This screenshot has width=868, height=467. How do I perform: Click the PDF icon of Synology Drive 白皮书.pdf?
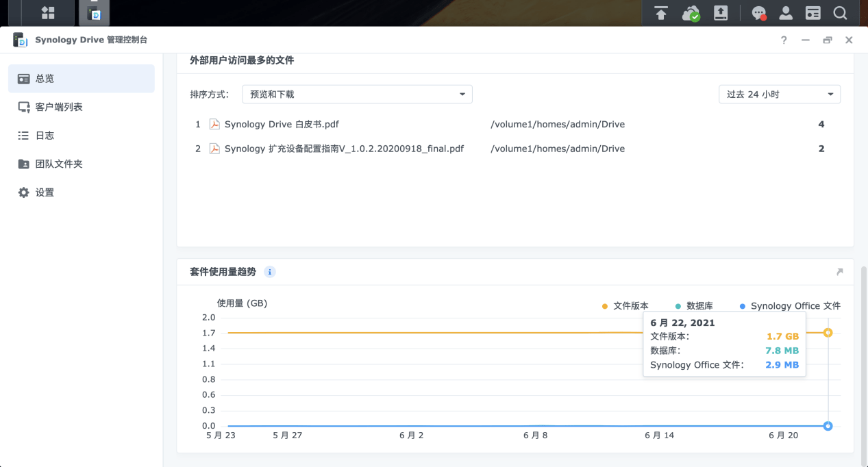click(x=214, y=124)
